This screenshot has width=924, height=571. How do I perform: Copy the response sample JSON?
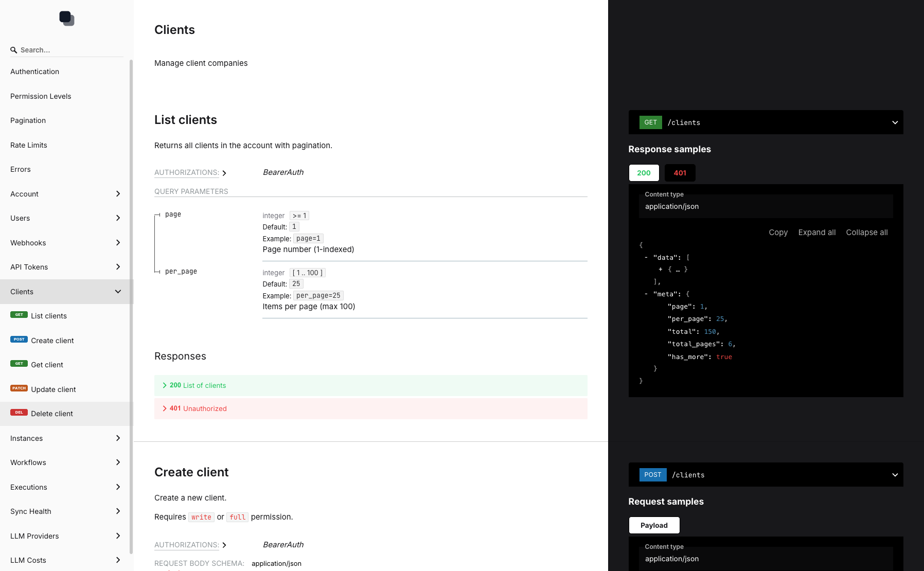click(x=778, y=233)
